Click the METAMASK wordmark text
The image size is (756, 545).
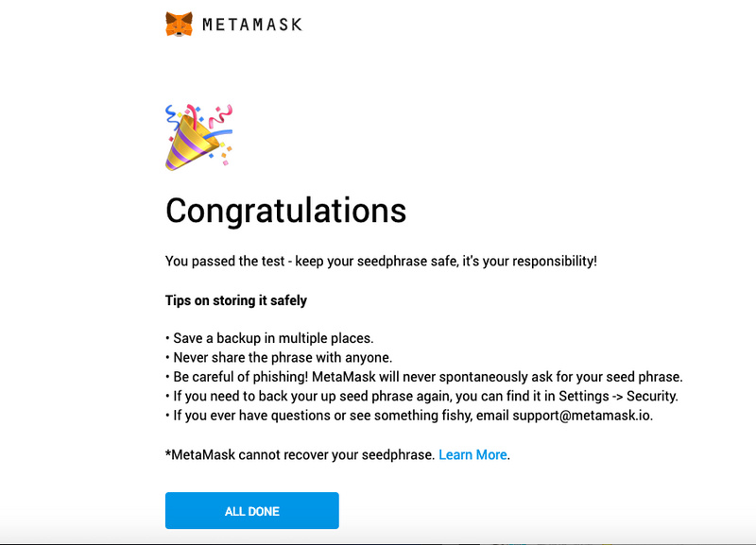251,25
